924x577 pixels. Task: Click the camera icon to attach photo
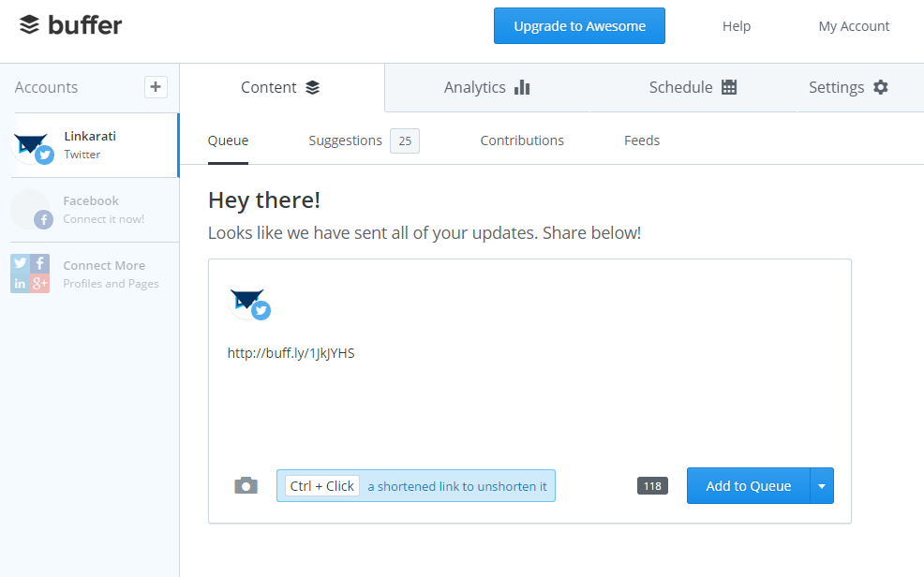(x=246, y=485)
